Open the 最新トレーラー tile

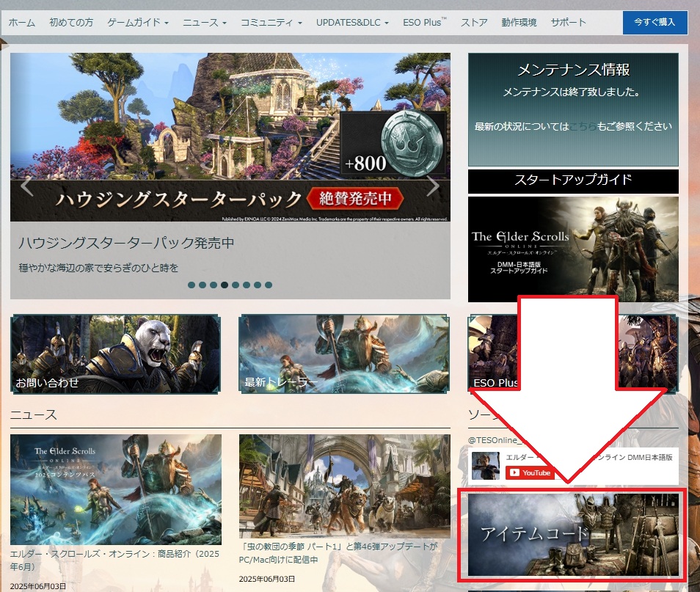(x=344, y=354)
